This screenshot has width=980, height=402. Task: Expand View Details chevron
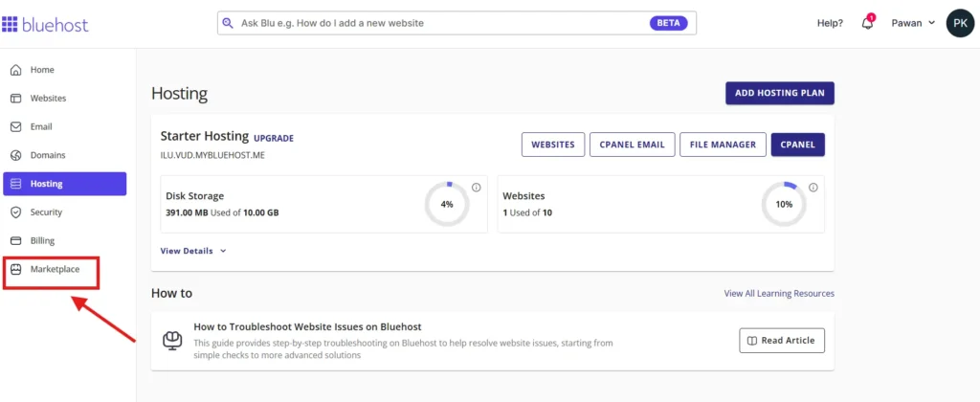(223, 251)
